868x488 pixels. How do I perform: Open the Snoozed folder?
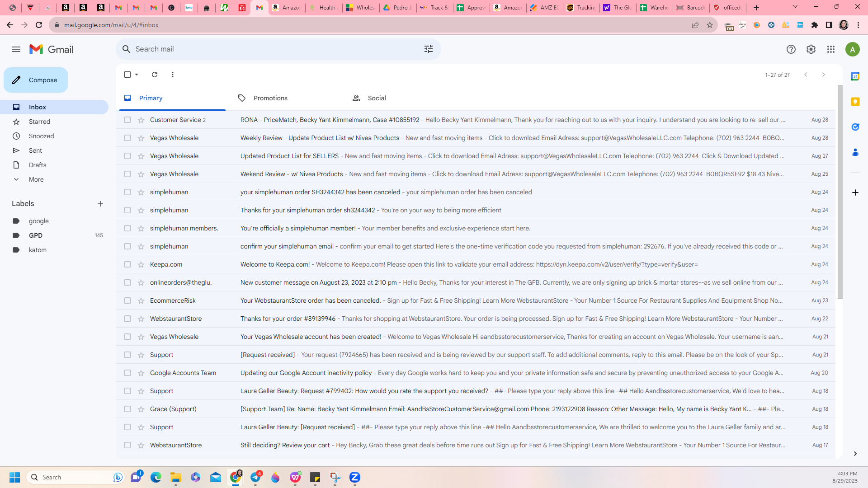click(x=54, y=136)
